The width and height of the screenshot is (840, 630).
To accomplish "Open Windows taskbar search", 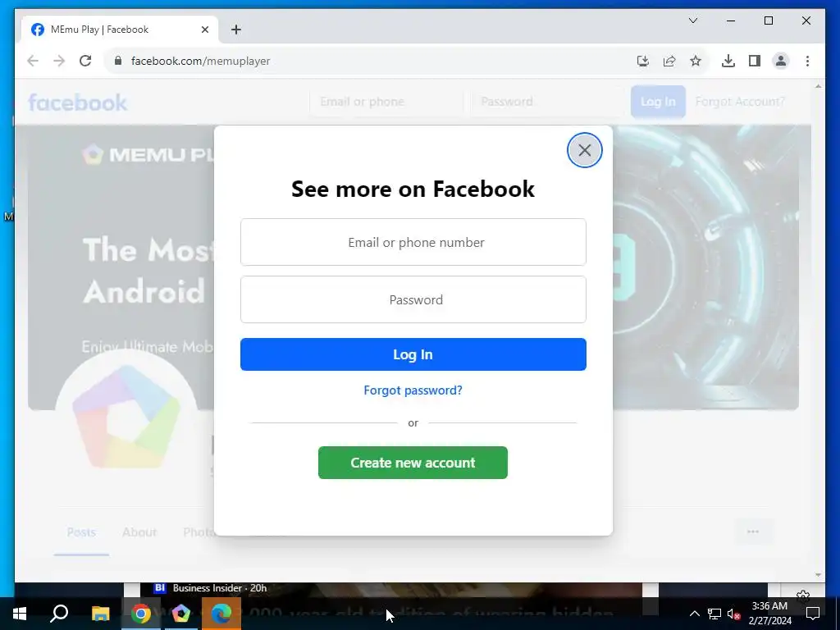I will (59, 614).
